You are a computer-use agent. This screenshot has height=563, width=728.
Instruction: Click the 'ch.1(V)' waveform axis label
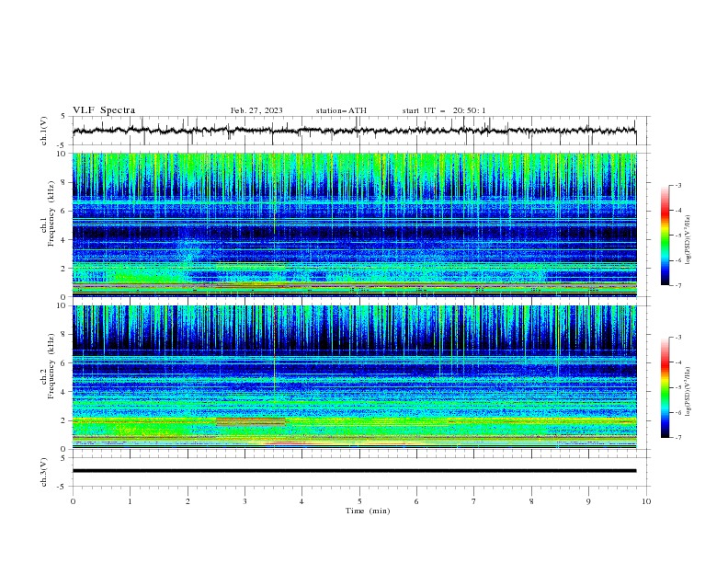coord(44,131)
